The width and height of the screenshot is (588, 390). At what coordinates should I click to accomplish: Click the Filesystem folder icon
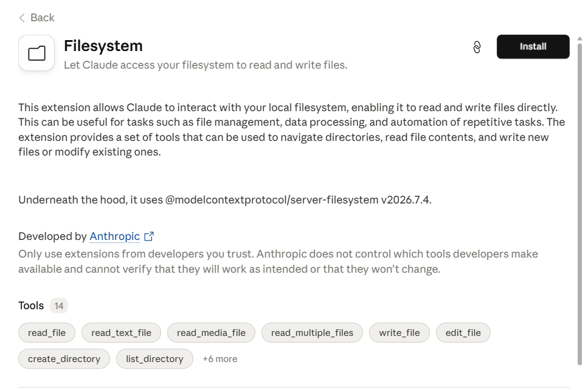coord(36,53)
